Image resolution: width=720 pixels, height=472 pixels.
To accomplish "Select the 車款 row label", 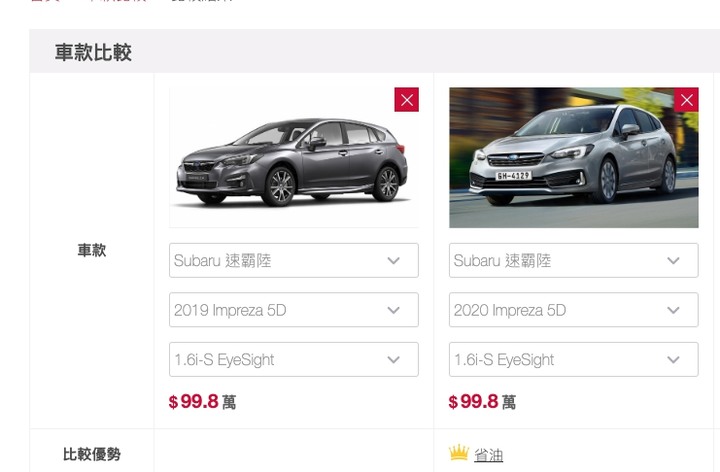I will point(92,251).
